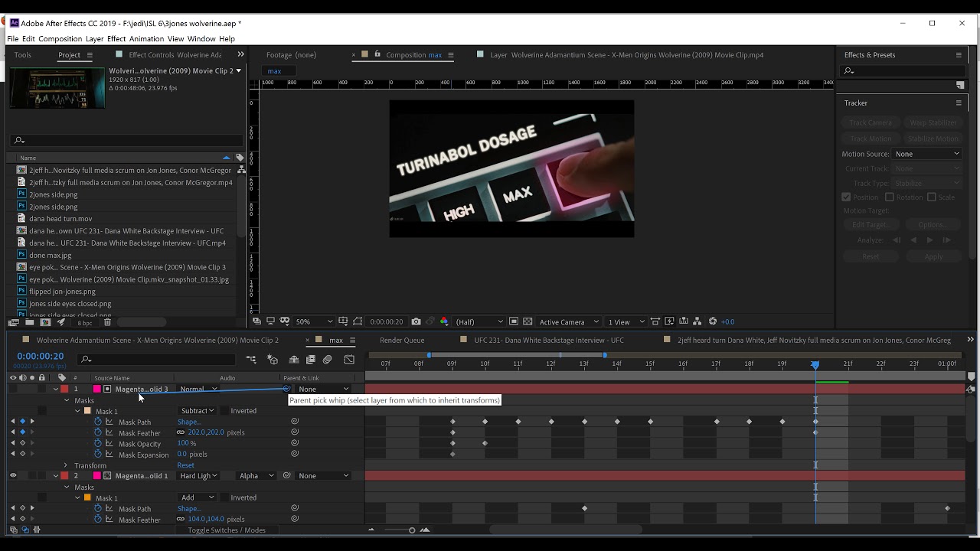Click the timeline zoom slider handle
This screenshot has width=980, height=551.
412,530
